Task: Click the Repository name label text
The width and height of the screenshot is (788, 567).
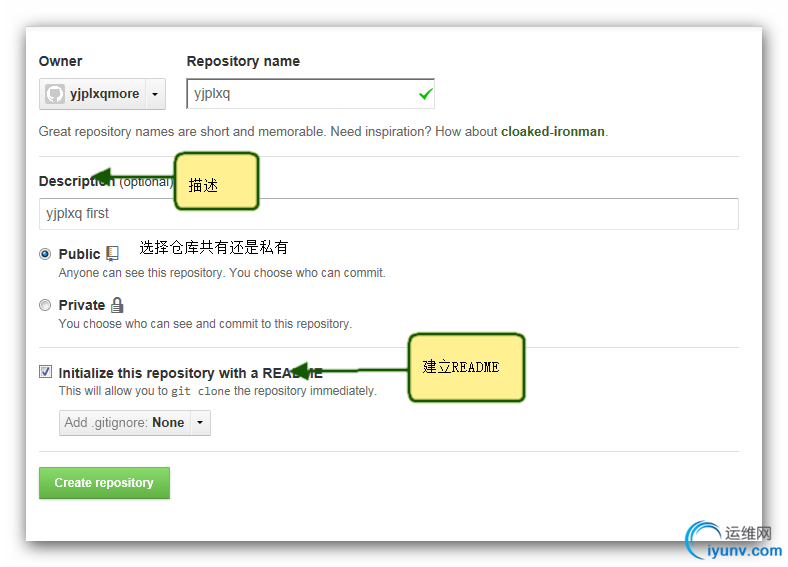Action: [x=243, y=61]
